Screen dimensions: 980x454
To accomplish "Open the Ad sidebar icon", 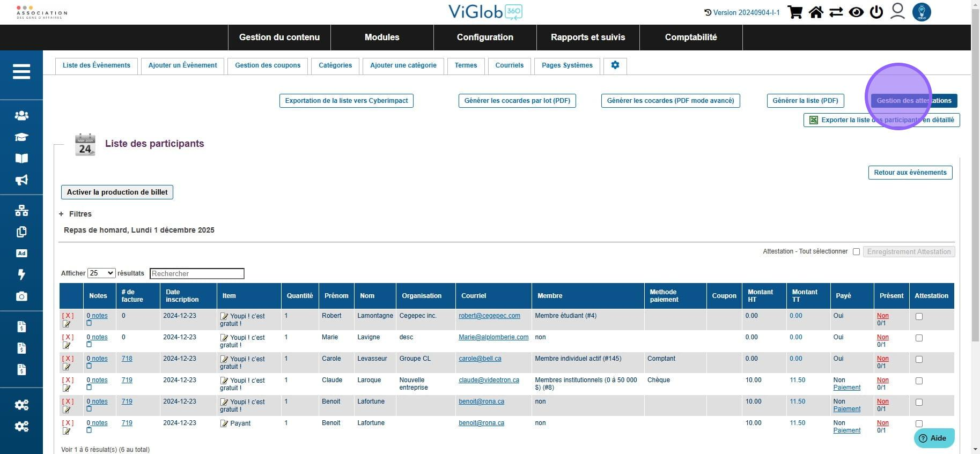I will coord(21,253).
